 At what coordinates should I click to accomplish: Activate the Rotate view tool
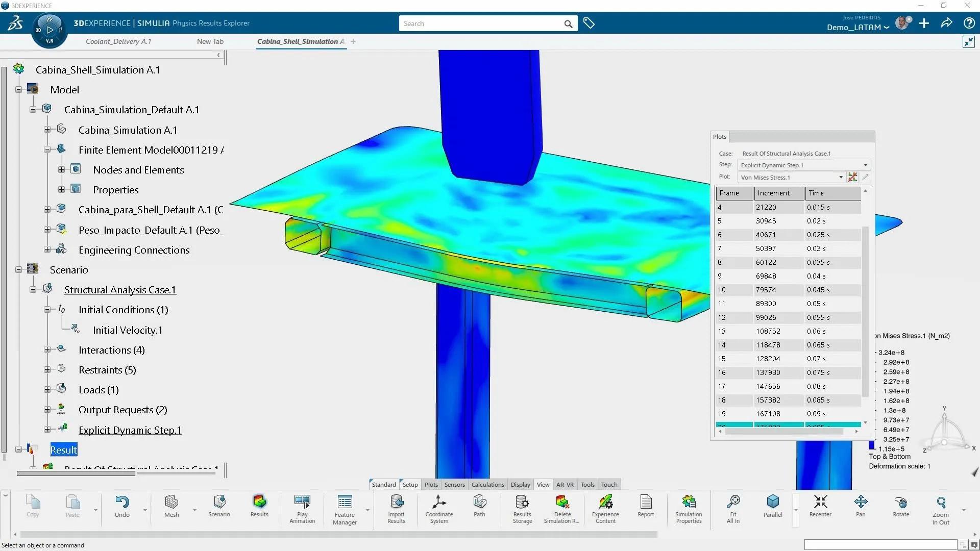pyautogui.click(x=901, y=508)
